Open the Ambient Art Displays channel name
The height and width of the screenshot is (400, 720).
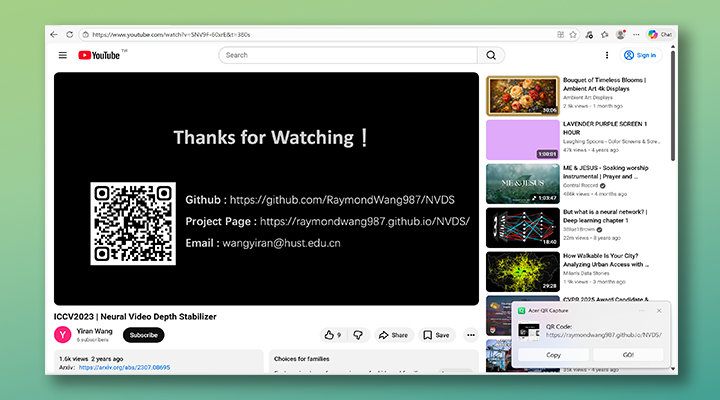click(x=588, y=97)
